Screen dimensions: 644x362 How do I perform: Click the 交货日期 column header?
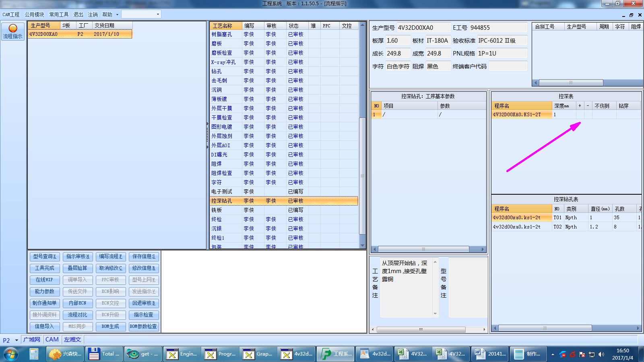pyautogui.click(x=112, y=25)
